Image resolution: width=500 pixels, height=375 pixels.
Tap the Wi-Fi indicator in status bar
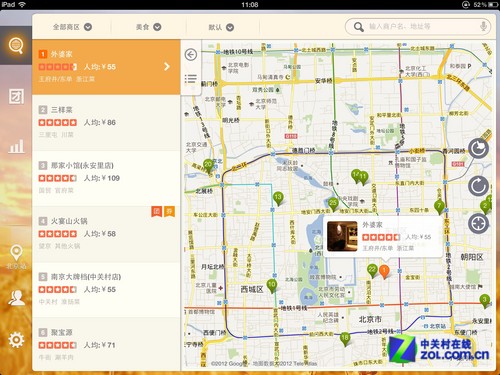(22, 4)
